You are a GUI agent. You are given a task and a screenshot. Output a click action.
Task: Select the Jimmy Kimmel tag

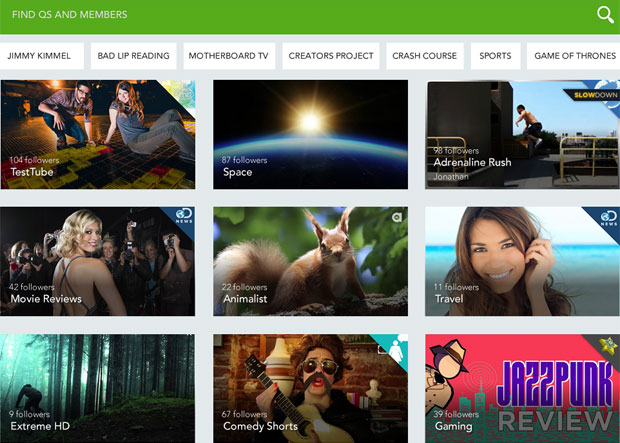pyautogui.click(x=40, y=56)
